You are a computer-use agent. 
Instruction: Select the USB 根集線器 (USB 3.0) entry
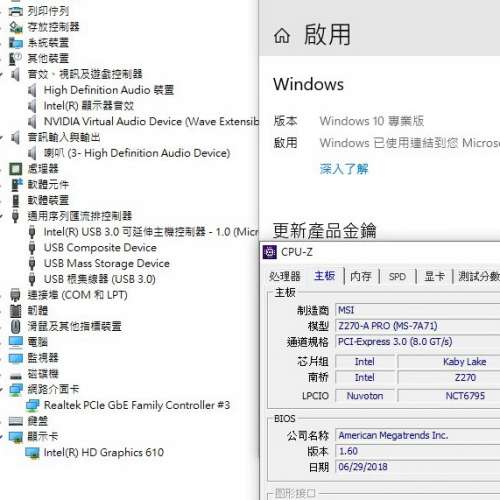100,279
